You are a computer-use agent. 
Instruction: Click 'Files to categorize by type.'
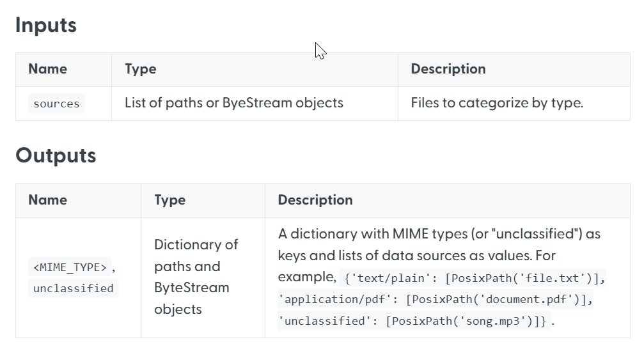pos(497,103)
